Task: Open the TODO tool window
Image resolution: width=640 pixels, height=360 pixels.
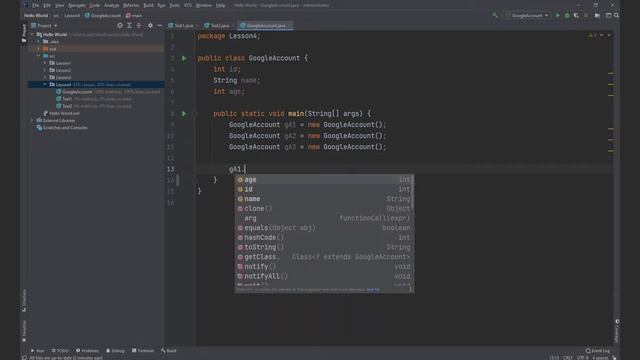Action: [60, 351]
